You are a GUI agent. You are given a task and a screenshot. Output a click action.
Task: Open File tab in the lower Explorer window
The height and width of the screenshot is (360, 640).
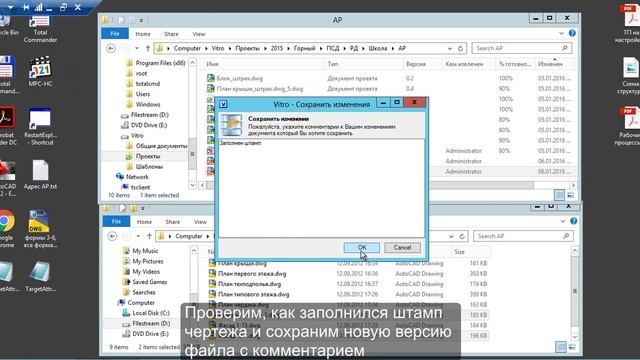point(116,222)
